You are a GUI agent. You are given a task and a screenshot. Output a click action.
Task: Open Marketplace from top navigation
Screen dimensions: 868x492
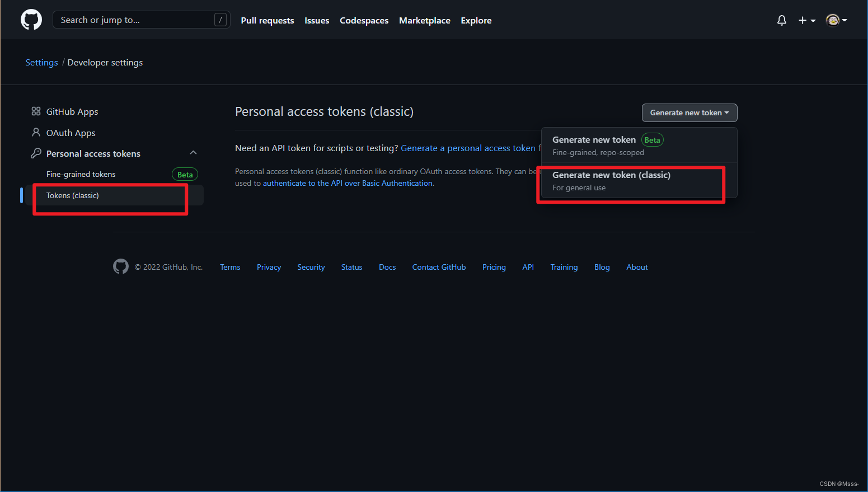(425, 20)
